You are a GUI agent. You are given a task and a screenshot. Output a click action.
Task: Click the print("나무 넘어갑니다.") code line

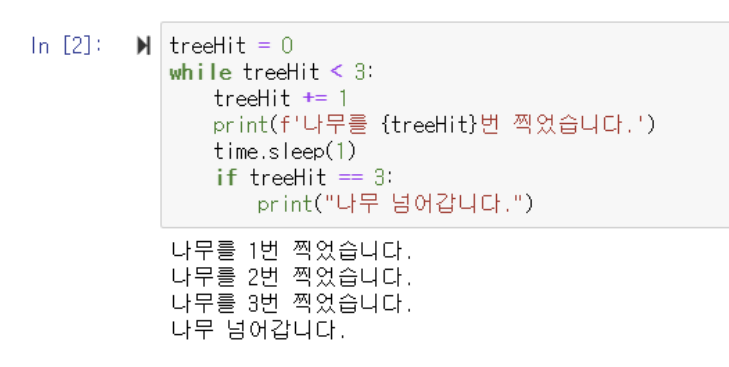tap(395, 204)
